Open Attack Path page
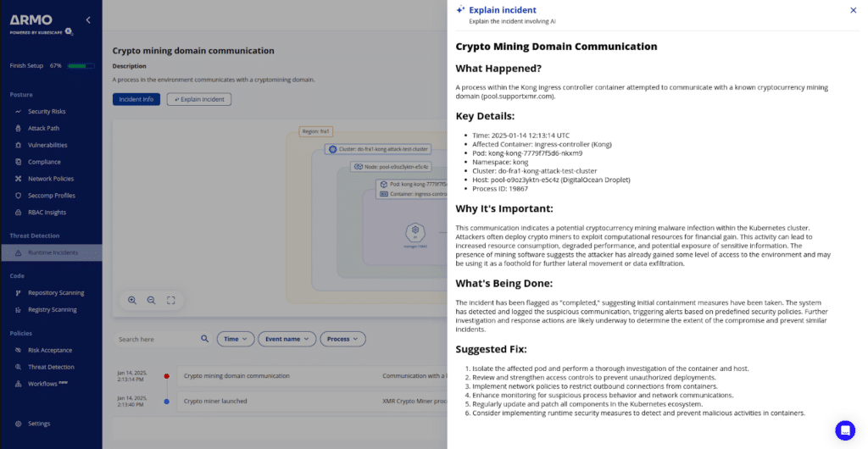868x449 pixels. tap(44, 128)
